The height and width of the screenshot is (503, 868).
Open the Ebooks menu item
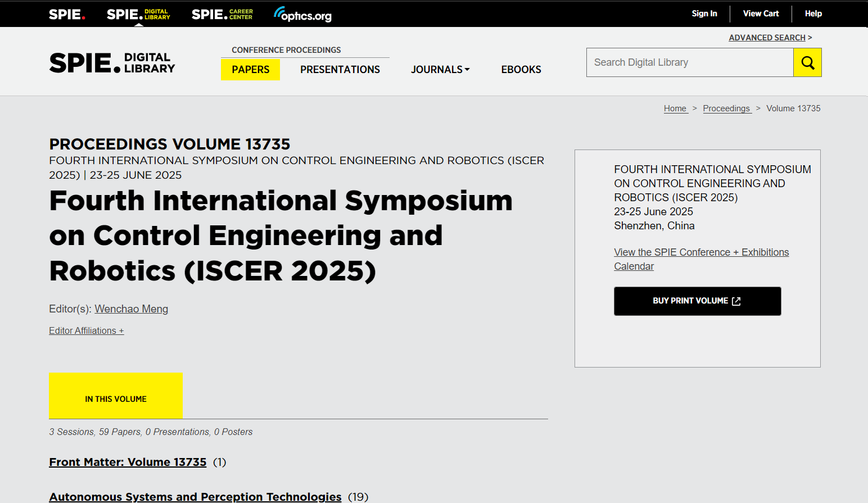pos(521,70)
